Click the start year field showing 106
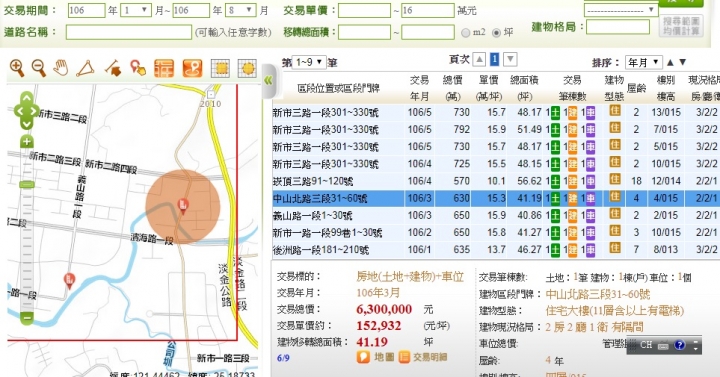The height and width of the screenshot is (377, 720). [86, 11]
